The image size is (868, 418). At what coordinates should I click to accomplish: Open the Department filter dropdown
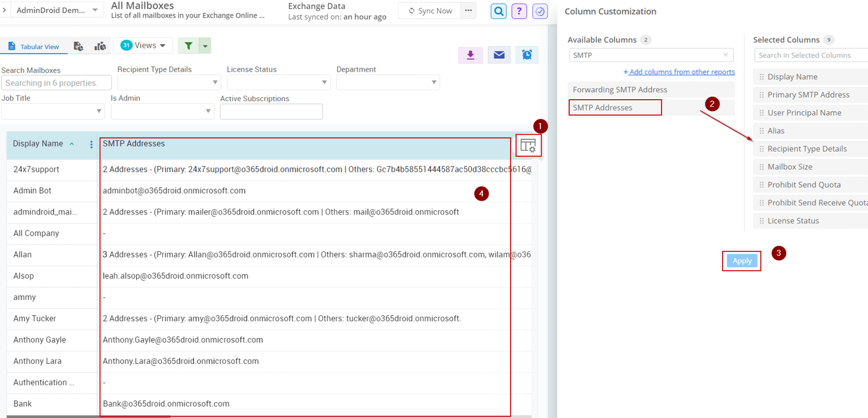(x=388, y=83)
